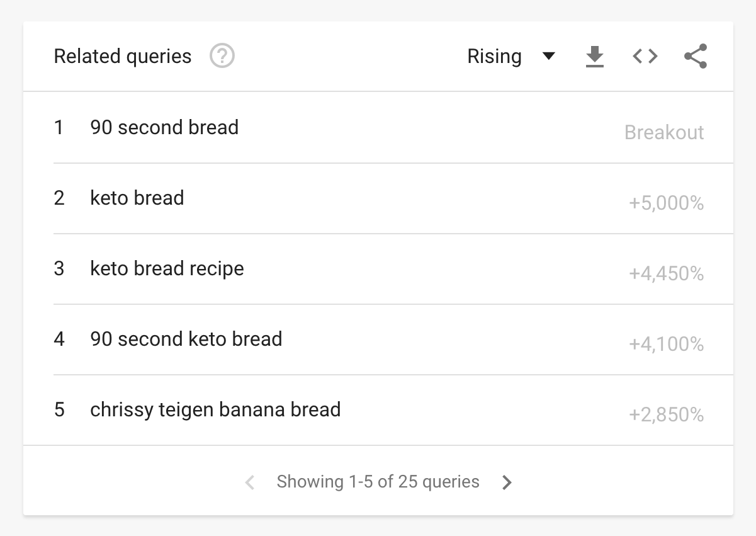Open the embed code icon
This screenshot has height=536, width=756.
point(645,57)
